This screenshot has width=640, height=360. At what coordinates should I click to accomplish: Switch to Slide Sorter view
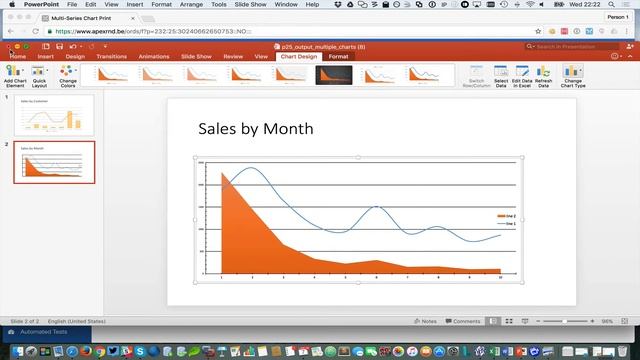pyautogui.click(x=509, y=321)
